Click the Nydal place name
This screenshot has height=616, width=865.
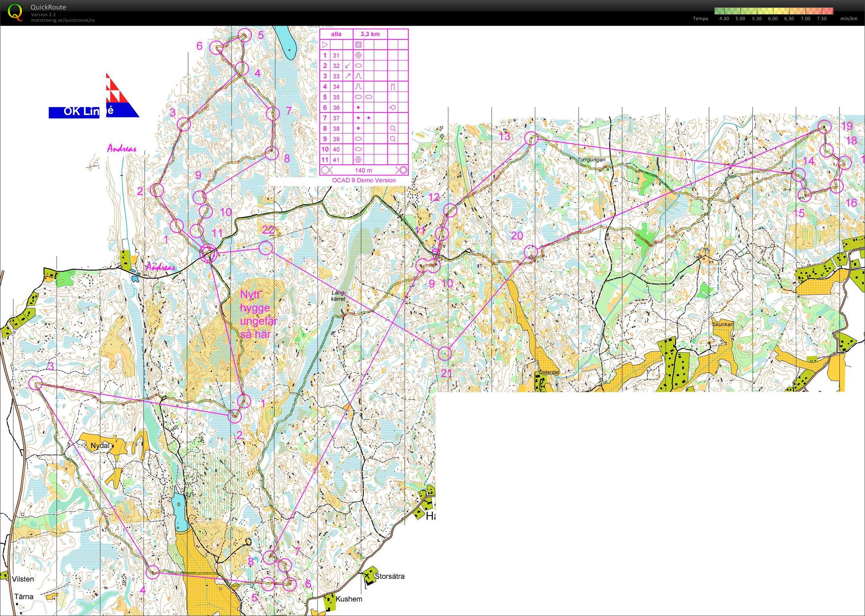(x=100, y=446)
